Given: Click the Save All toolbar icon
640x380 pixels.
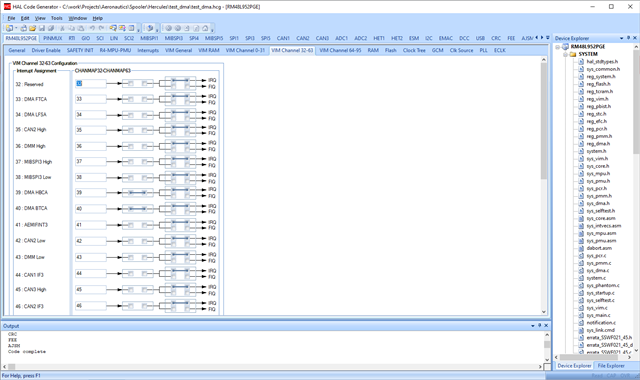Looking at the screenshot, I should coord(51,28).
